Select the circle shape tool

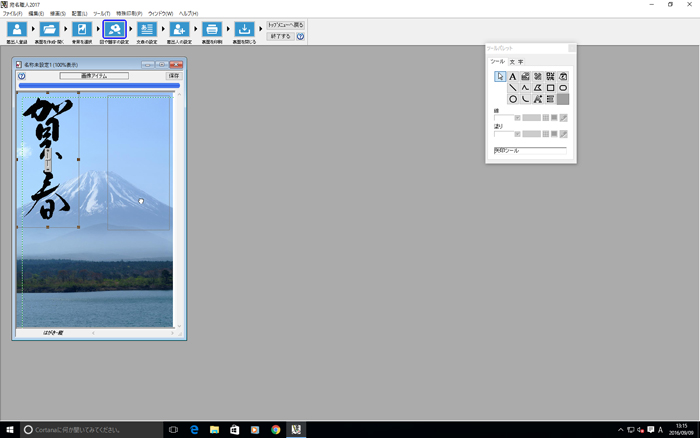[x=513, y=99]
